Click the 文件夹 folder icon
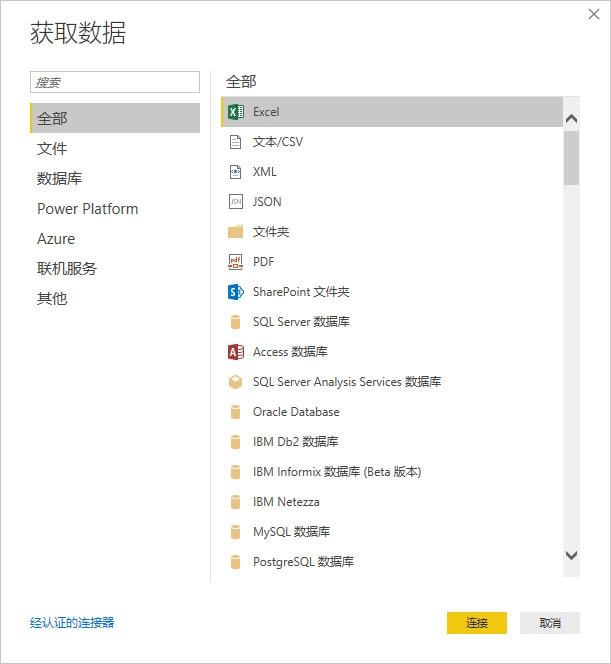 coord(235,232)
